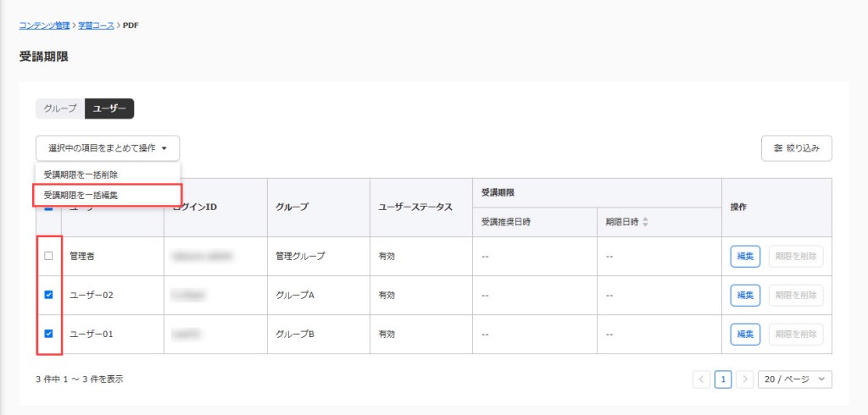Open コンテンツ管理 breadcrumb link
Viewport: 868px width, 415px height.
(x=46, y=25)
